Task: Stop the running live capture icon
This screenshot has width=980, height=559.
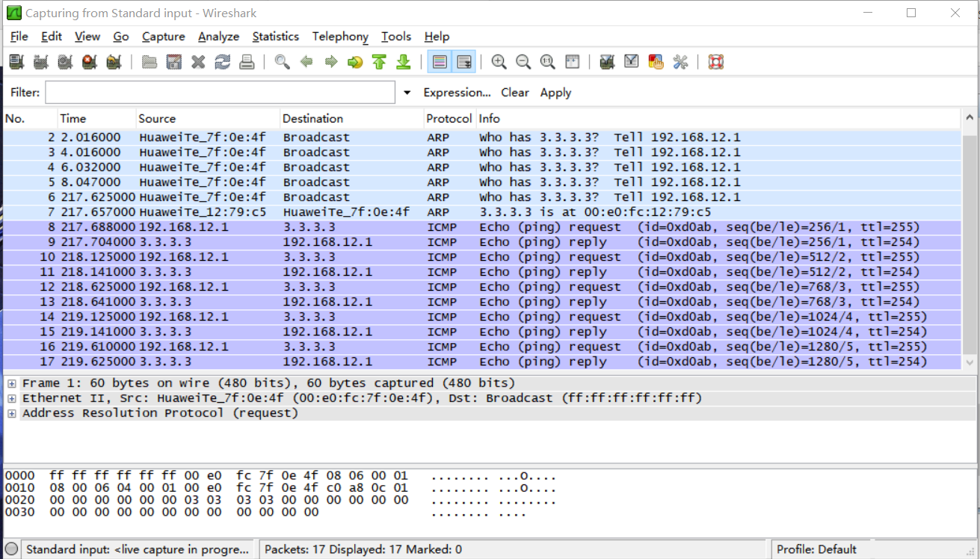Action: (90, 62)
